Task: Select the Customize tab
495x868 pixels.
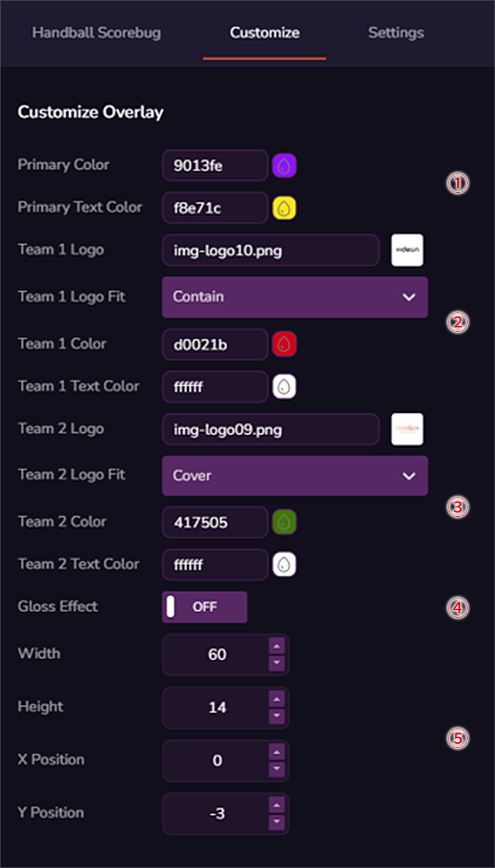Action: coord(265,33)
